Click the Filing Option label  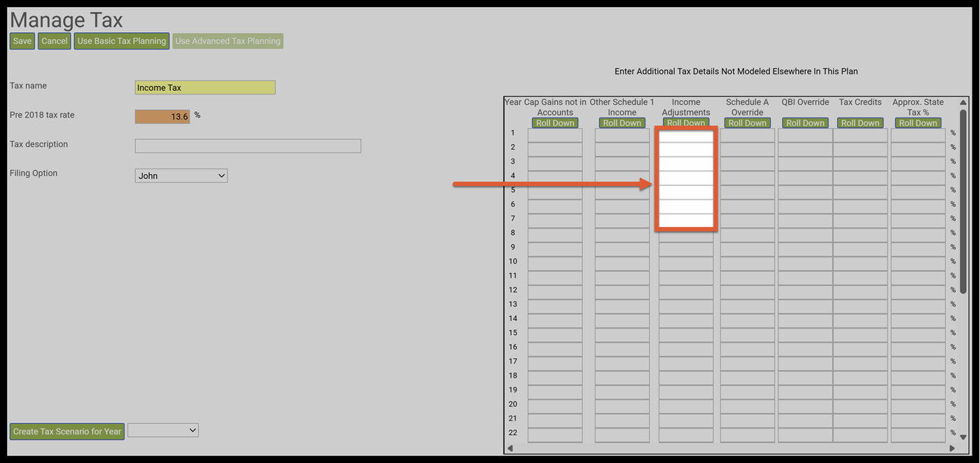pyautogui.click(x=34, y=173)
